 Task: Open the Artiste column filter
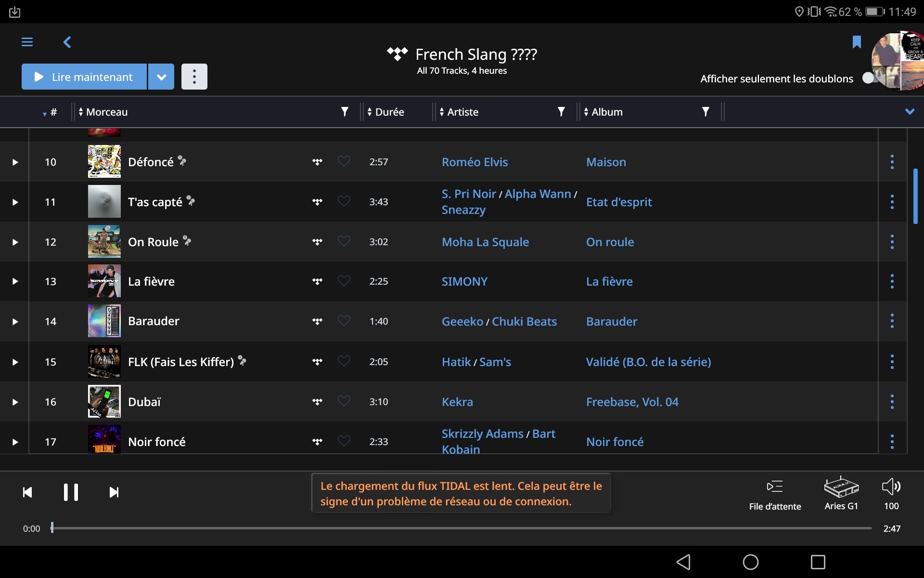tap(561, 112)
